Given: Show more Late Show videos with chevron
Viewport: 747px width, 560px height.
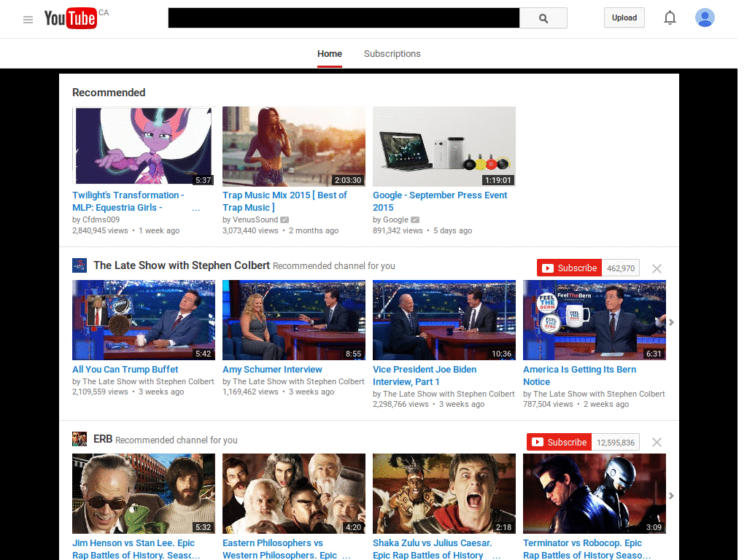Looking at the screenshot, I should (671, 322).
